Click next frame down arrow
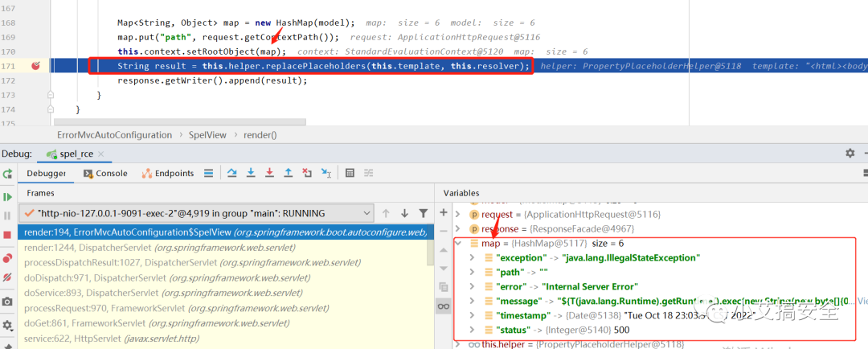Image resolution: width=868 pixels, height=349 pixels. click(404, 213)
